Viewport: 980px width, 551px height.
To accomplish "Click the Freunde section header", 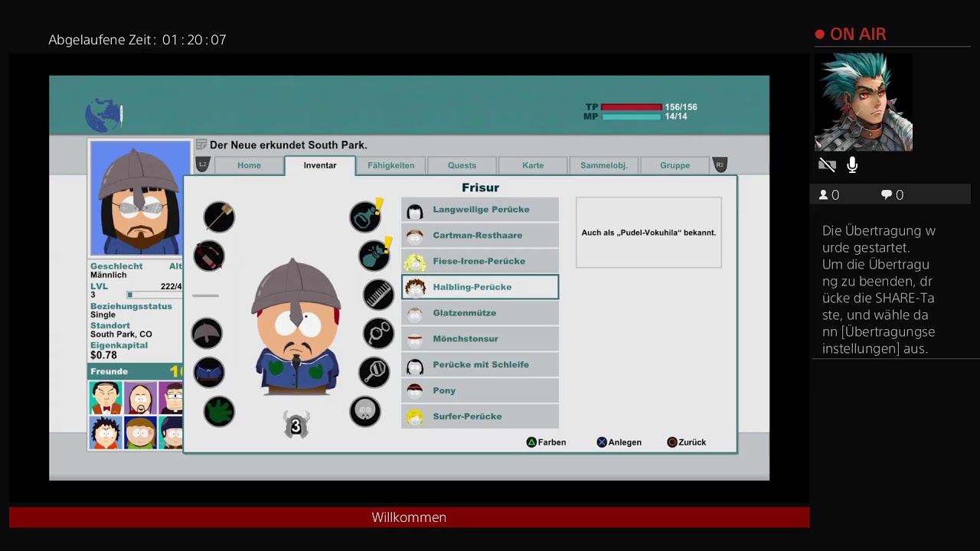I will click(136, 371).
